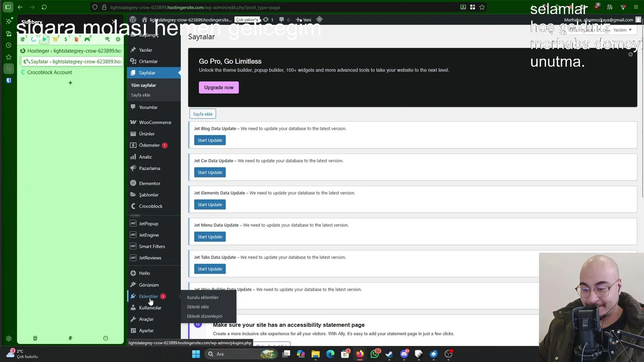Click the browser back arrow

click(20, 7)
